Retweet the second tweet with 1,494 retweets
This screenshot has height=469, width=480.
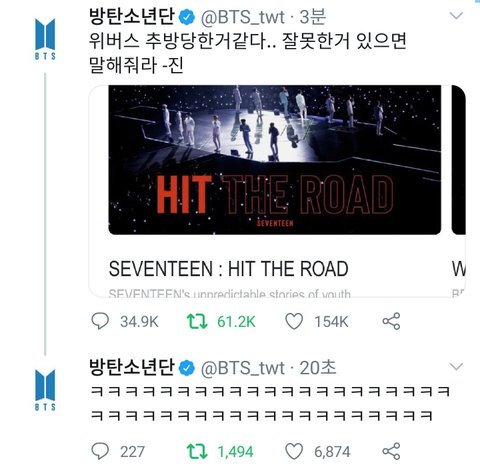click(197, 451)
